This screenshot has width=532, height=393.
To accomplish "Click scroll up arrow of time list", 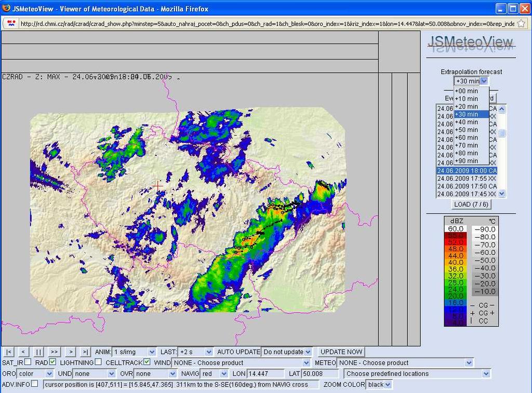I will (502, 109).
